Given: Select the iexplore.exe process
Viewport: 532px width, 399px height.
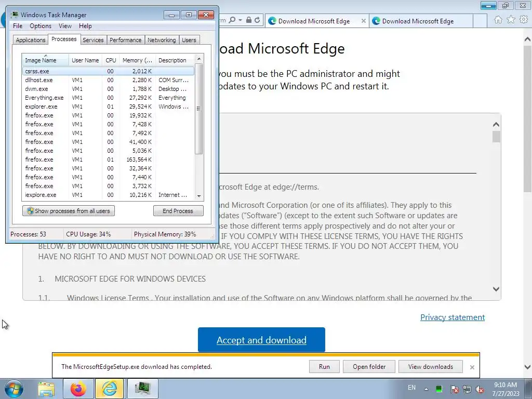Looking at the screenshot, I should [108, 195].
